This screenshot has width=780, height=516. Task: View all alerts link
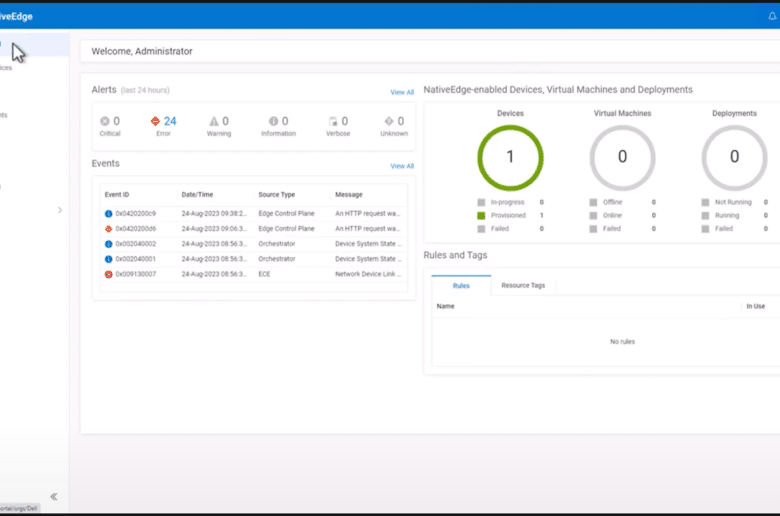click(x=402, y=92)
